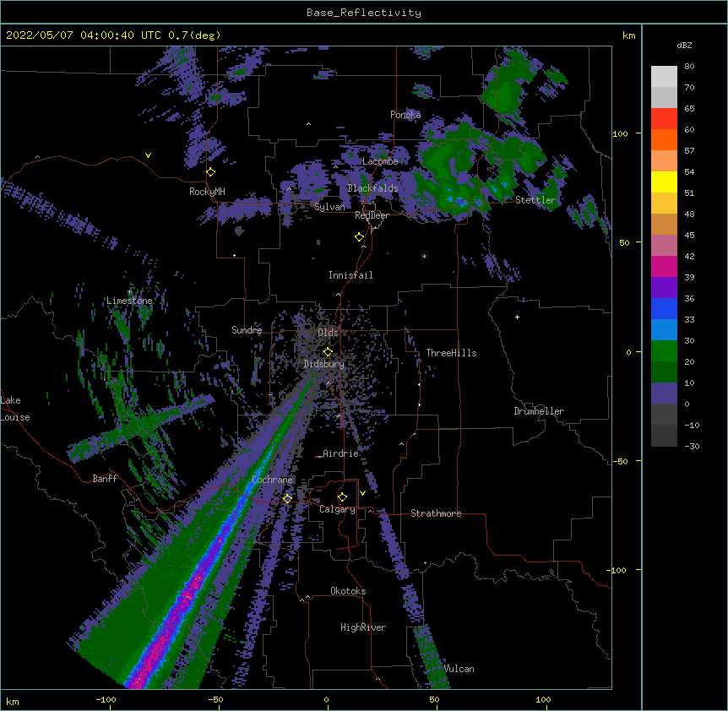Viewport: 728px width, 711px height.
Task: Click the Ponoka town label
Action: click(405, 115)
